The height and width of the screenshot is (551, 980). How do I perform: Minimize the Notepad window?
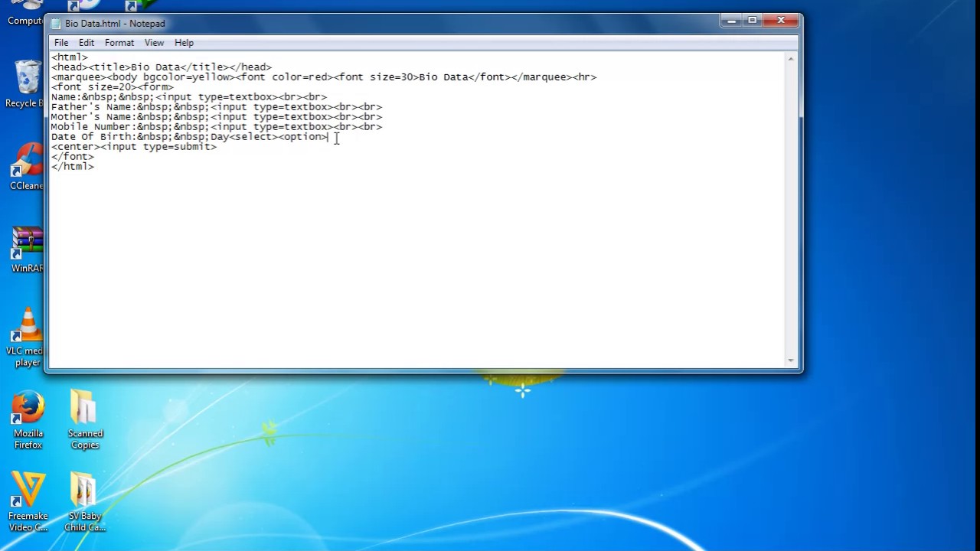tap(732, 21)
